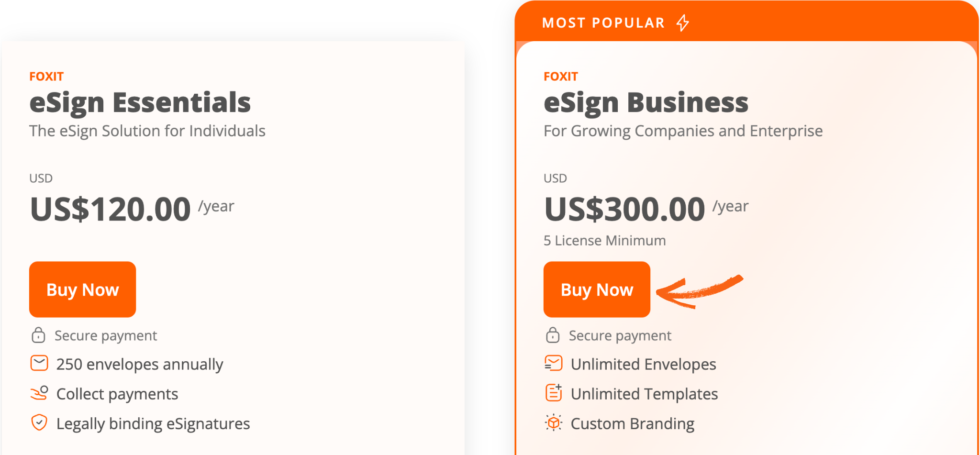The image size is (980, 455).
Task: Click the 5 License Minimum note
Action: pos(604,240)
